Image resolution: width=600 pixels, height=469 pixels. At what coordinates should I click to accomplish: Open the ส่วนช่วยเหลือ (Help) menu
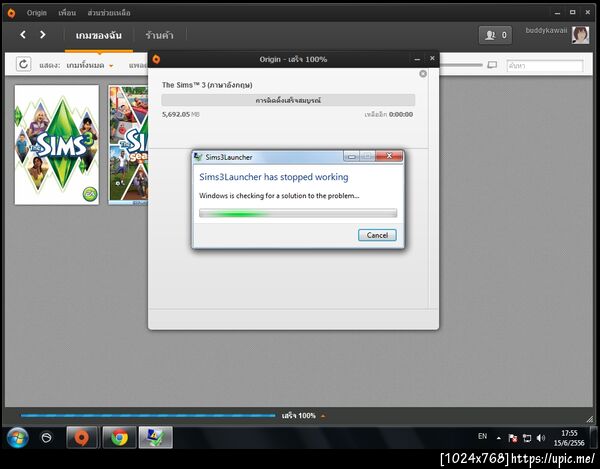click(x=109, y=13)
